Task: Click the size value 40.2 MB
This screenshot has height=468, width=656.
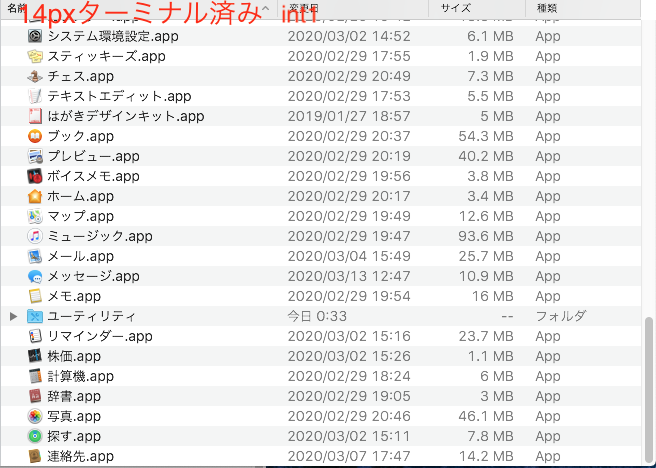Action: (x=486, y=156)
